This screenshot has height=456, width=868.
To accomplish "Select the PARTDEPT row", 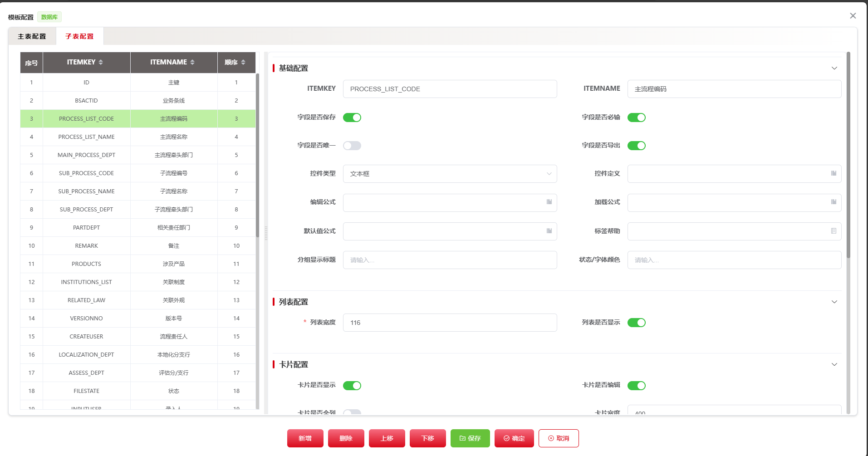I will pos(138,228).
